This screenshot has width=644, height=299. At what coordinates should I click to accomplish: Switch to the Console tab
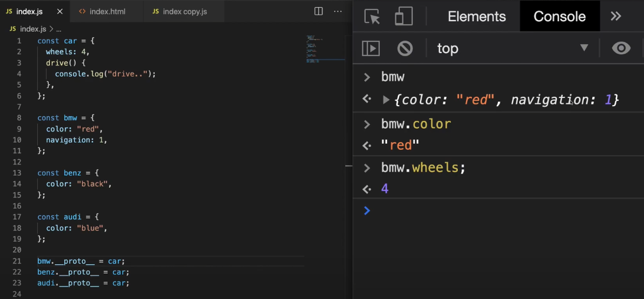coord(559,17)
